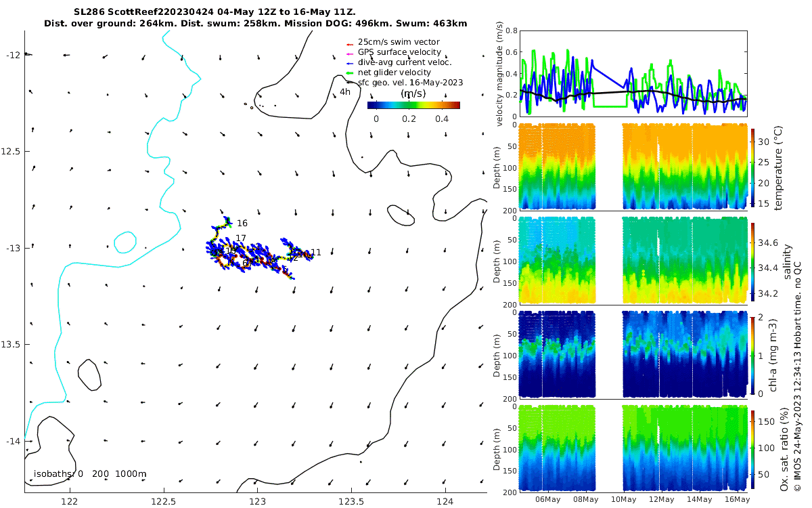The width and height of the screenshot is (812, 508).
Task: Click the '-12' latitude tick label
Action: pos(14,55)
